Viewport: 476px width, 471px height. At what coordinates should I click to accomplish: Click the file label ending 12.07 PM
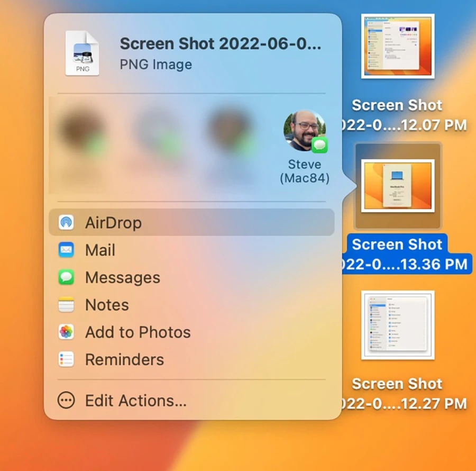[x=405, y=115]
